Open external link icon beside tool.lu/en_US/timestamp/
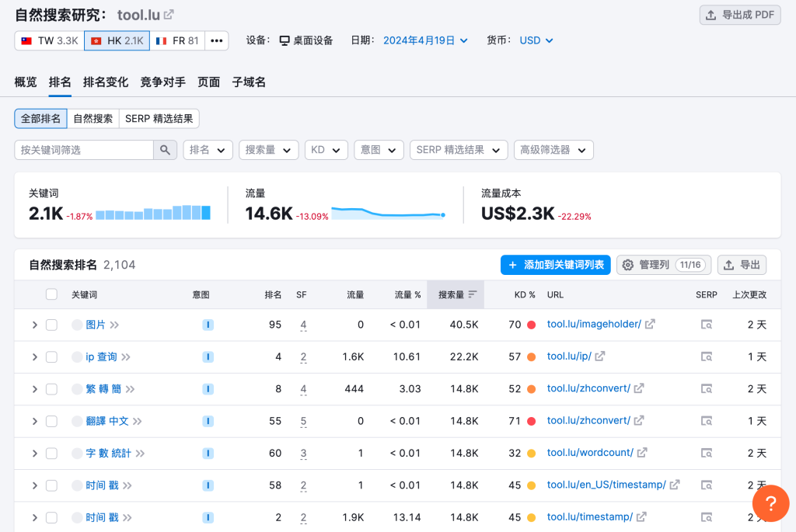The width and height of the screenshot is (796, 532). pos(675,485)
